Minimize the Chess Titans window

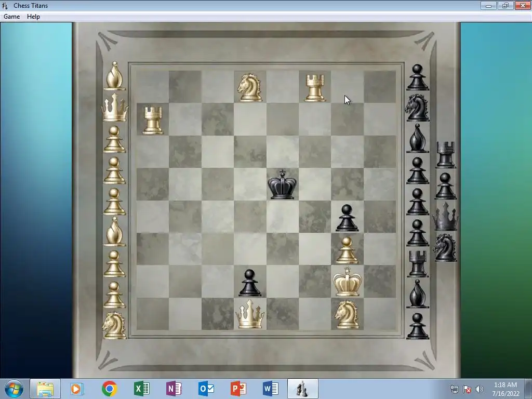(x=488, y=5)
